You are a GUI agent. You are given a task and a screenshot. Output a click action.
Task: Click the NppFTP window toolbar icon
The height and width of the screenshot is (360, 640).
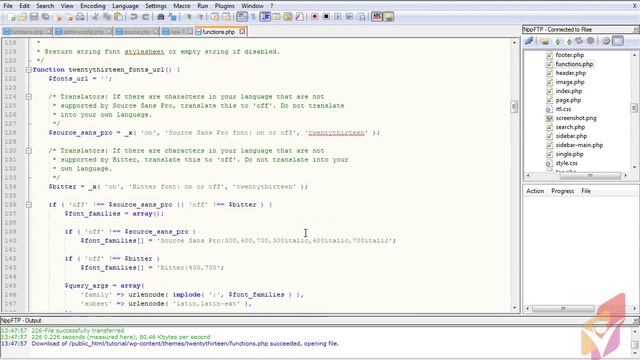click(x=388, y=17)
